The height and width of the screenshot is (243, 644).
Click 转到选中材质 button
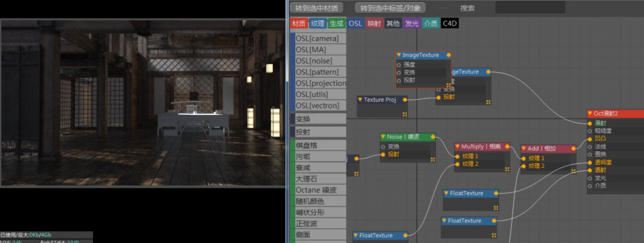[x=317, y=8]
